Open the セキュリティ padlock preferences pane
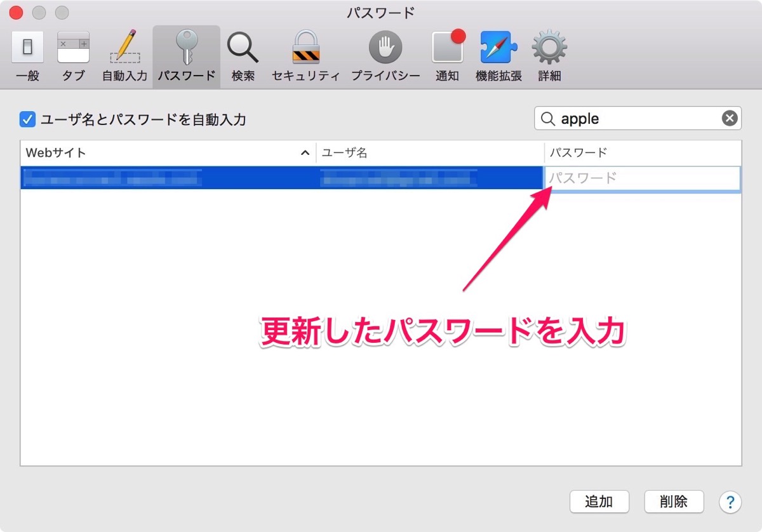Screen dimensions: 762x532 click(x=306, y=57)
